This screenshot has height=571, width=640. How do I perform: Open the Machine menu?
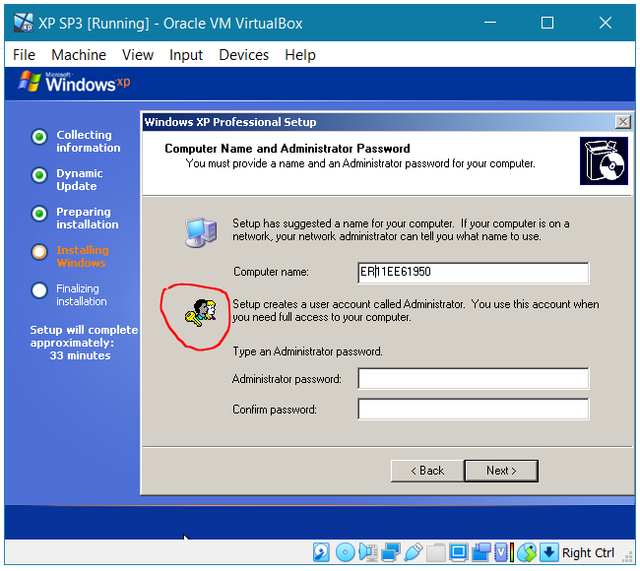click(x=78, y=55)
